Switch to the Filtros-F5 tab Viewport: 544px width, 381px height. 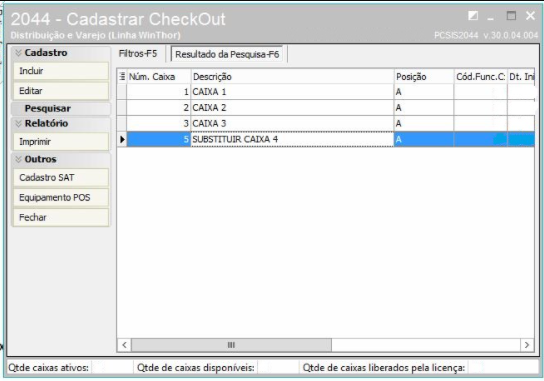[x=138, y=54]
